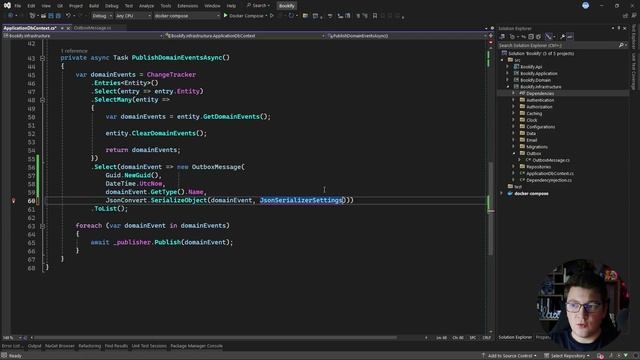
Task: Open the docker-compose startup project dropdown
Action: (x=187, y=16)
